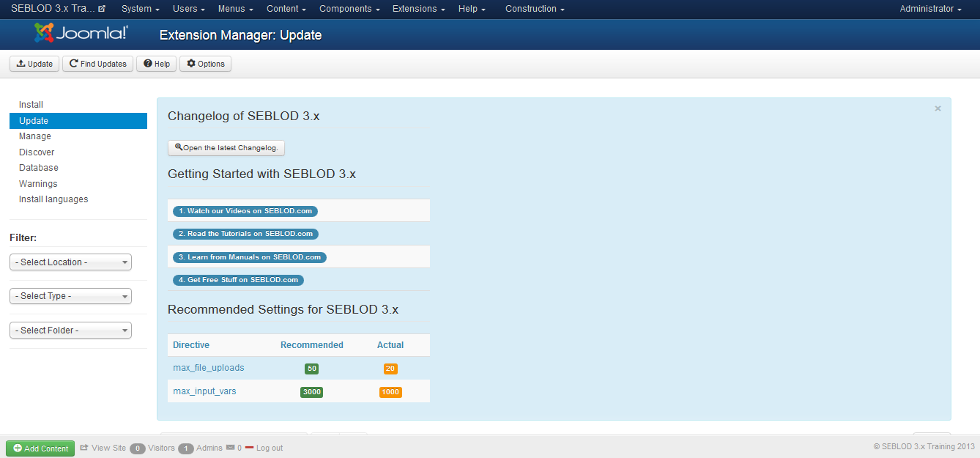
Task: Click the Recommended column header
Action: [312, 345]
